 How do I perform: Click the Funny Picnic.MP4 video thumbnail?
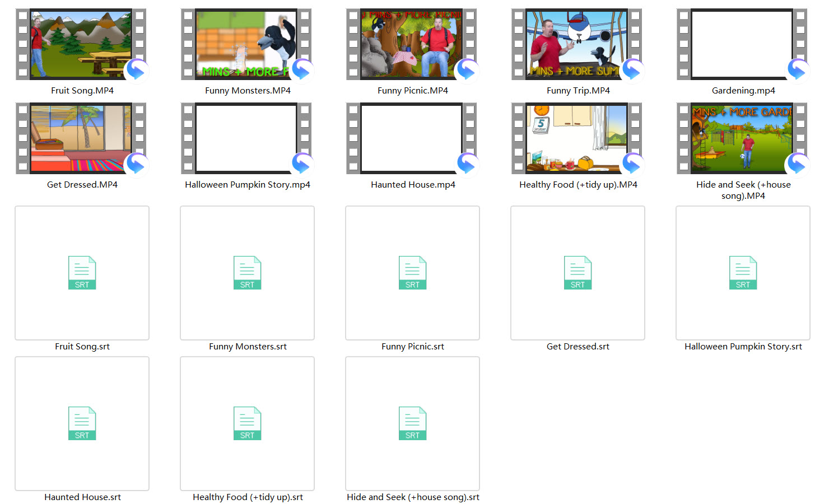pos(412,44)
